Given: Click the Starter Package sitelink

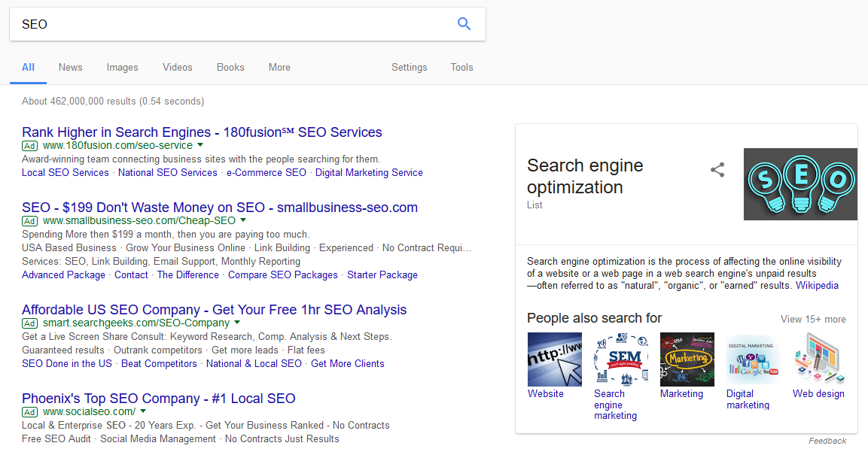Looking at the screenshot, I should coord(382,275).
